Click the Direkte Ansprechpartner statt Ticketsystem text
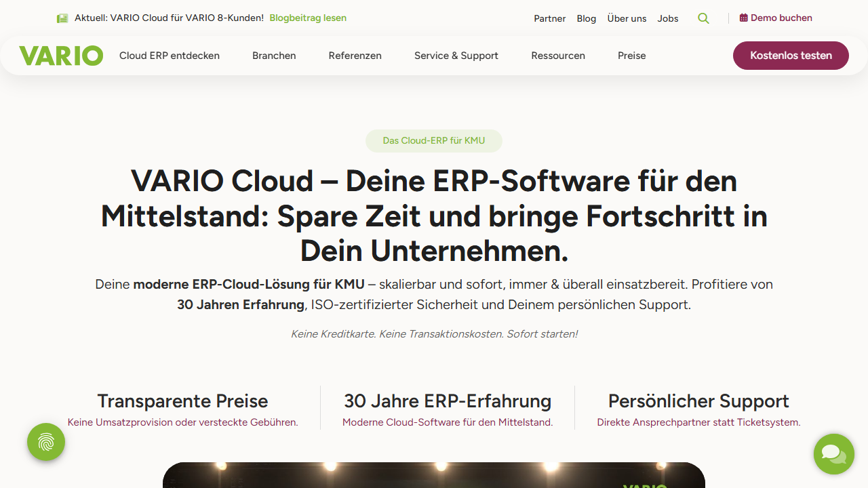Screen dimensions: 868x488 (698, 422)
